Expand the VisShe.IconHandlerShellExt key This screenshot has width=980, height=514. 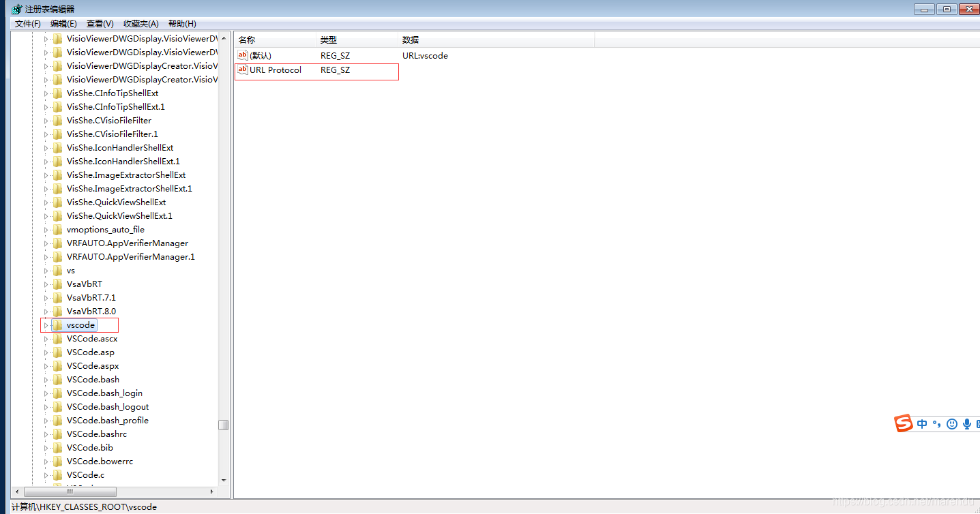[46, 148]
